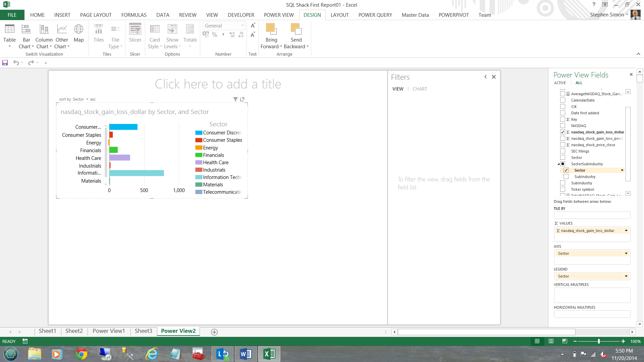Open Google Chrome from taskbar

point(81,354)
